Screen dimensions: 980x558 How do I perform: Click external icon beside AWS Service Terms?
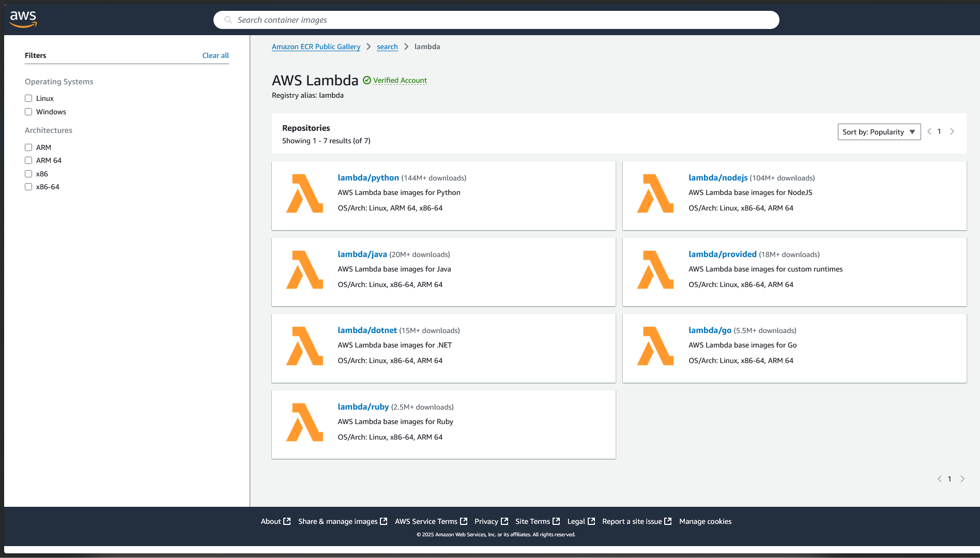pyautogui.click(x=464, y=521)
